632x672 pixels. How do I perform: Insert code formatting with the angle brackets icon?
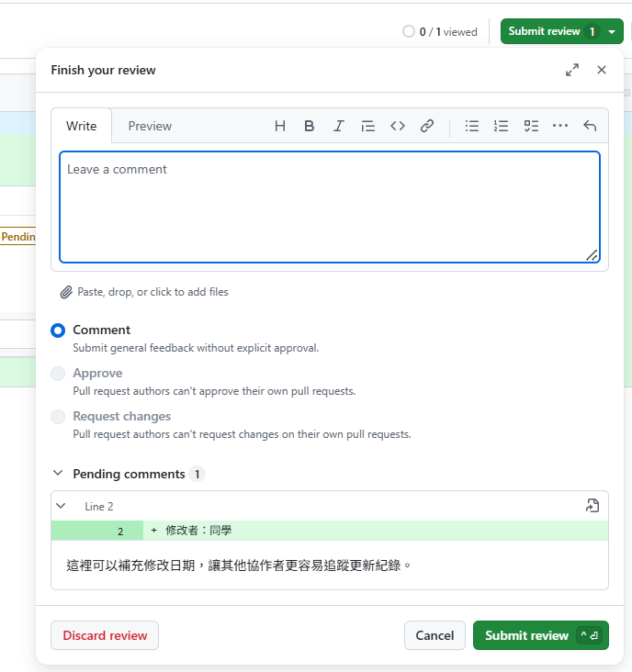pyautogui.click(x=398, y=126)
